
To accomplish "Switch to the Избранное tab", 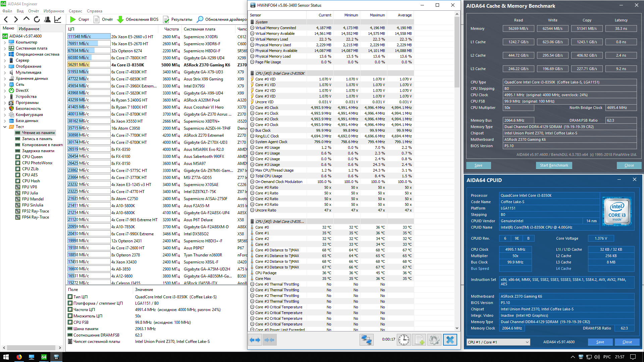I will [x=29, y=29].
